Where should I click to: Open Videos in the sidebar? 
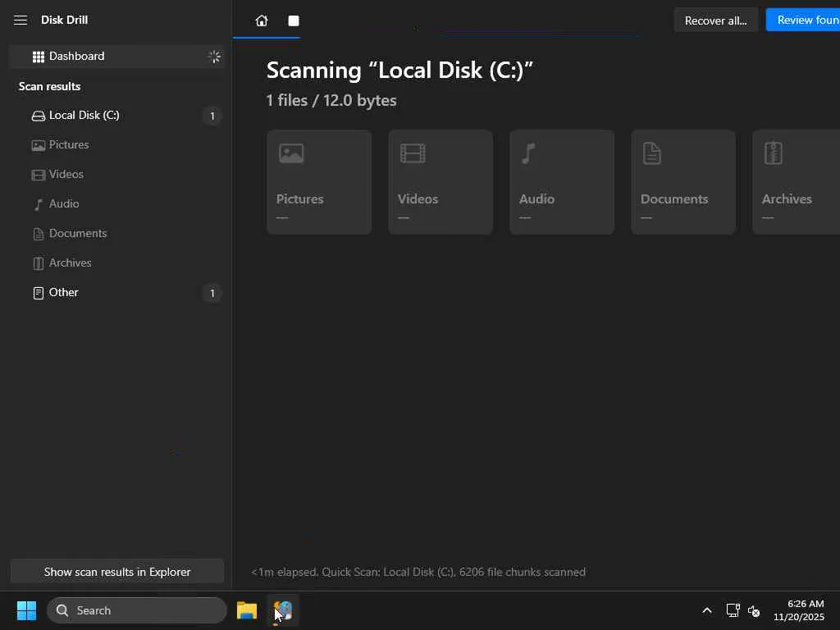tap(116, 174)
